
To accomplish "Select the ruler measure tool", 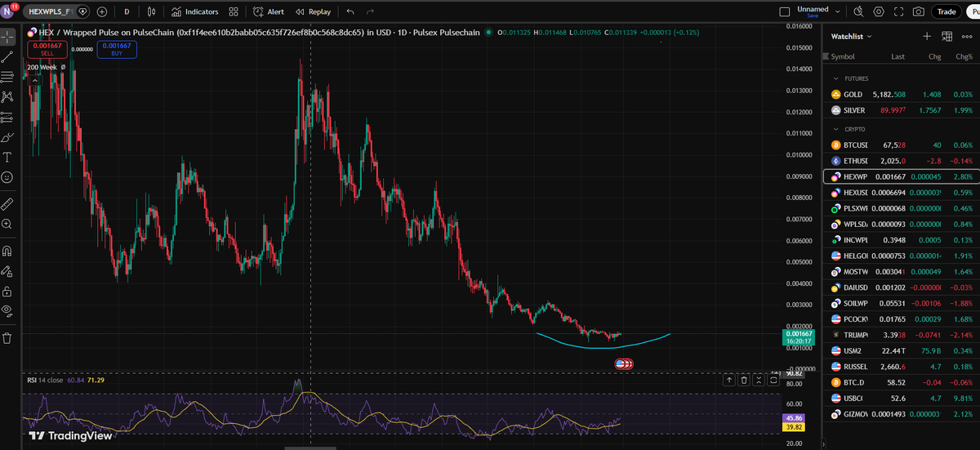I will [7, 203].
